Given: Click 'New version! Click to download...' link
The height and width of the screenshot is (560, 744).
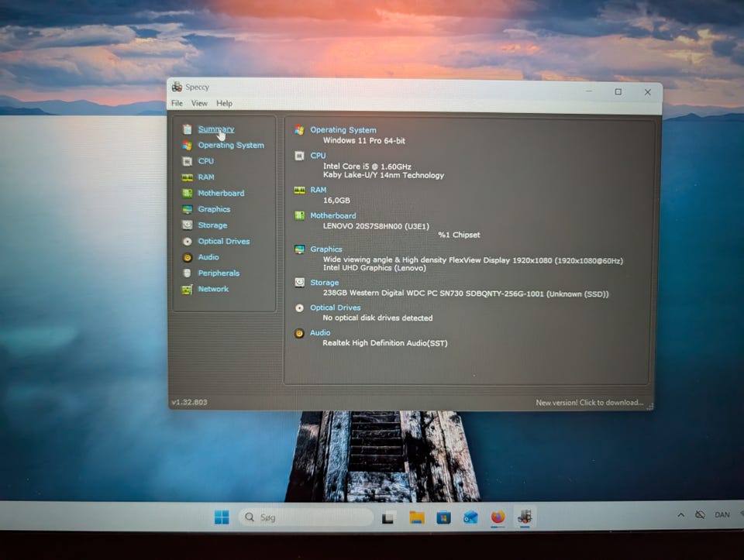Looking at the screenshot, I should tap(589, 403).
